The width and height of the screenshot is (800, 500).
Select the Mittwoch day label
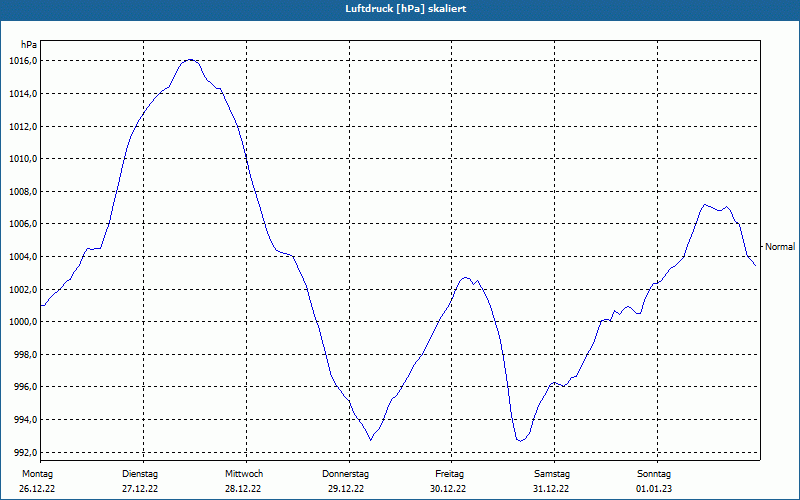click(244, 474)
